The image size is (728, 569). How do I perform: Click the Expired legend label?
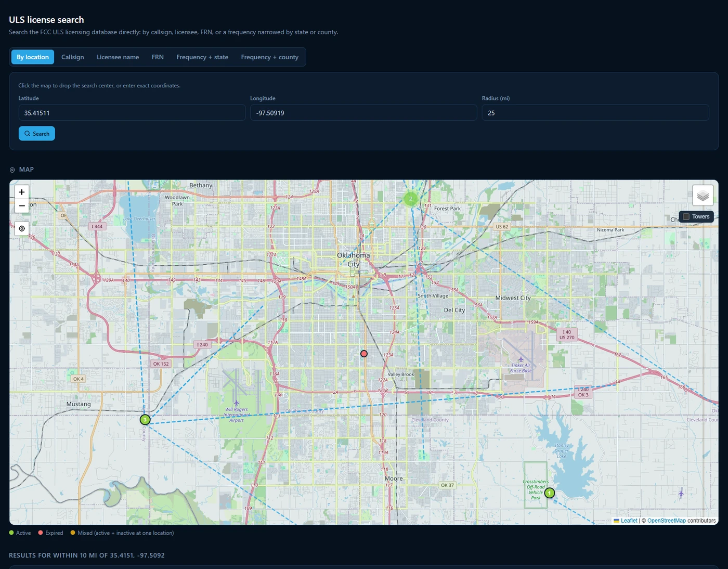[54, 533]
